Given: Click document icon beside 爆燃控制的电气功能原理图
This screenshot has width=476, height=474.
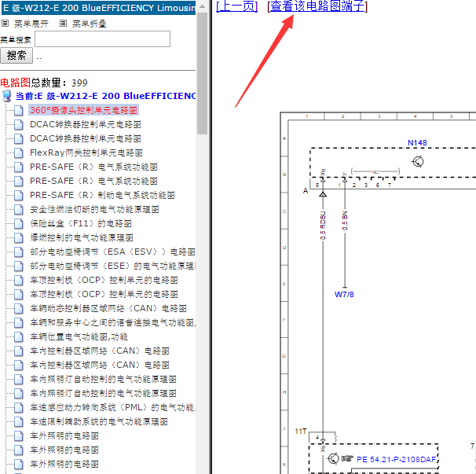Looking at the screenshot, I should tap(19, 238).
